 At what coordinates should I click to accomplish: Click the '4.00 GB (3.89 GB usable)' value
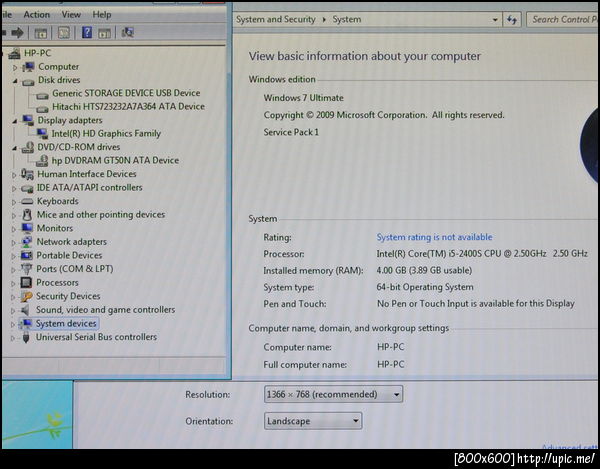tap(424, 270)
